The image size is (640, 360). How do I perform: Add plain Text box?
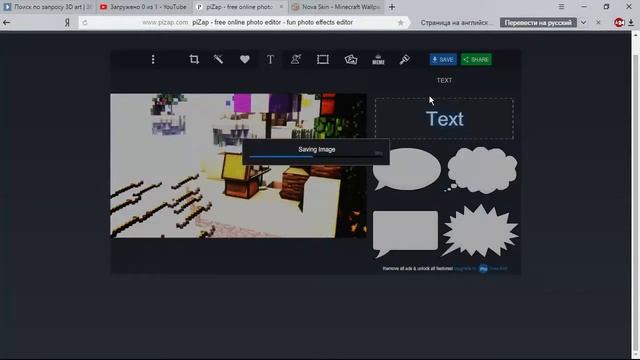tap(444, 119)
